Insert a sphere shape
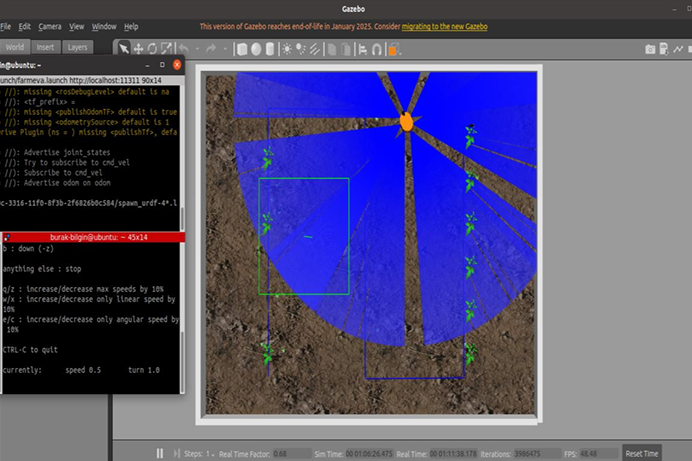This screenshot has height=461, width=692. tap(257, 48)
